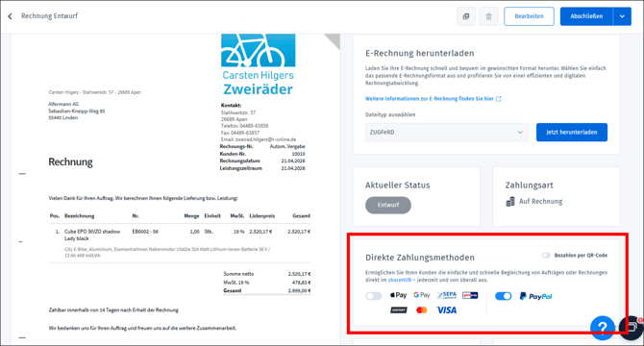Enable the card payment methods toggle
Image resolution: width=644 pixels, height=346 pixels.
pos(373,296)
